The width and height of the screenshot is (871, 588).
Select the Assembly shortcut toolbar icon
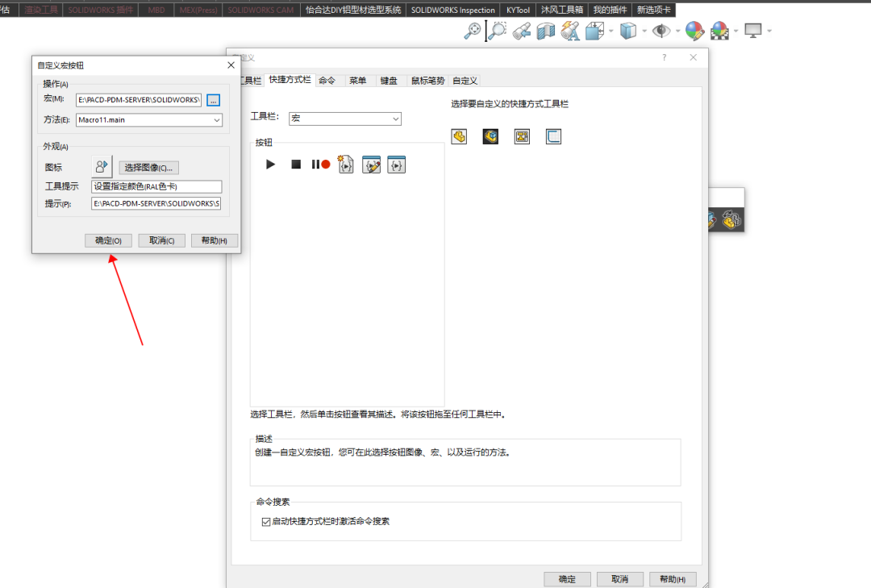(x=490, y=136)
